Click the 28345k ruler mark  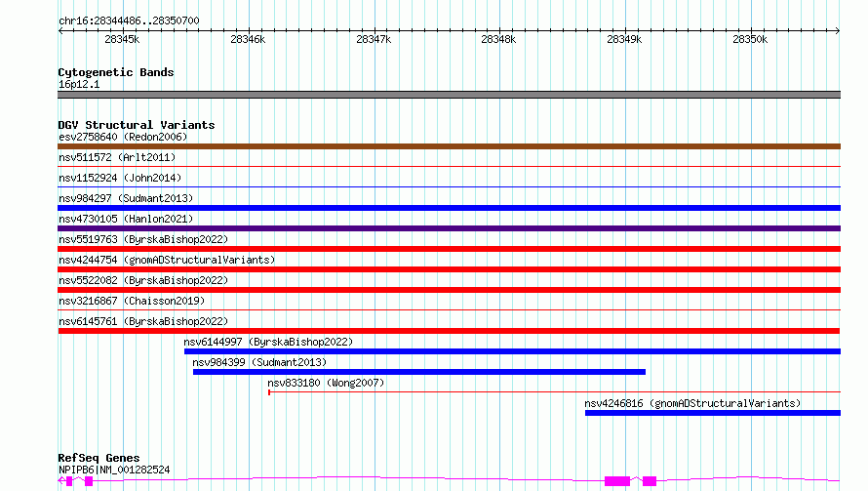[122, 39]
